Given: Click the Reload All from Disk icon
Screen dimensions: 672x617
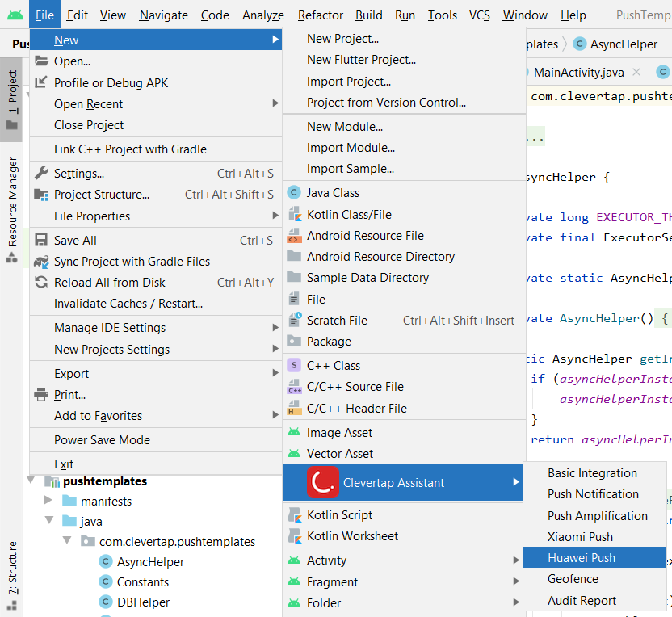Looking at the screenshot, I should pyautogui.click(x=41, y=282).
